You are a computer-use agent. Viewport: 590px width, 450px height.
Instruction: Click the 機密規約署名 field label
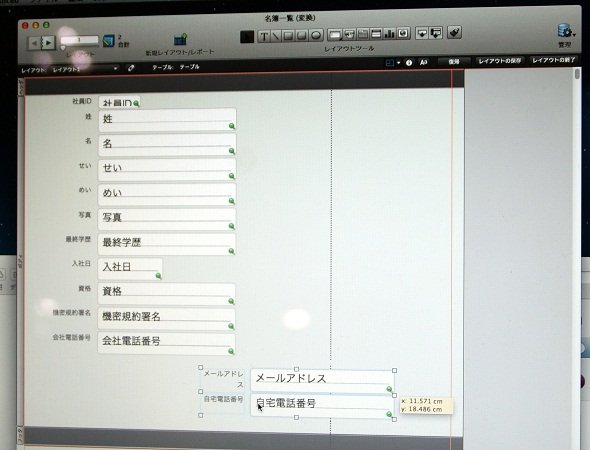[x=71, y=313]
